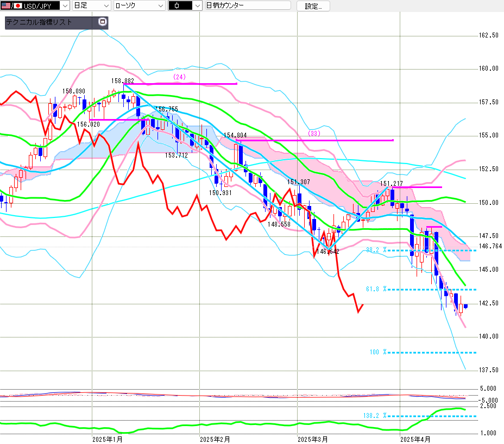This screenshot has width=504, height=444.
Task: Click the (33) day count label
Action: pyautogui.click(x=314, y=133)
